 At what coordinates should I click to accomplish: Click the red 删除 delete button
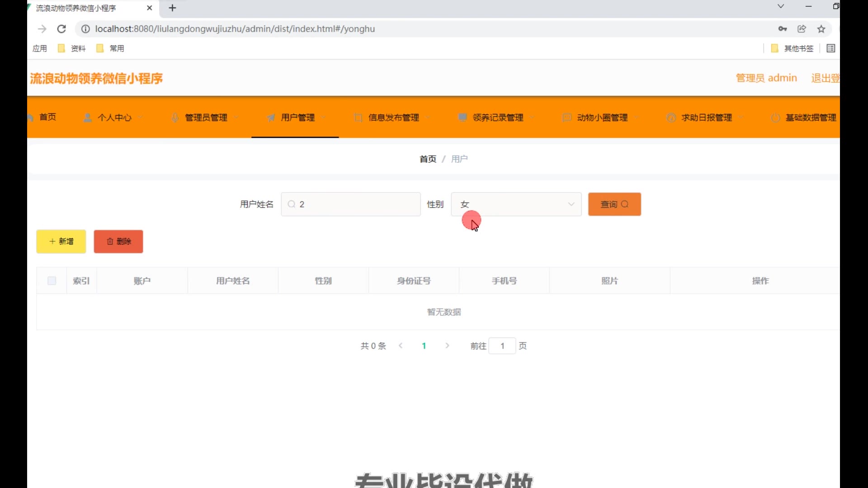coord(118,241)
